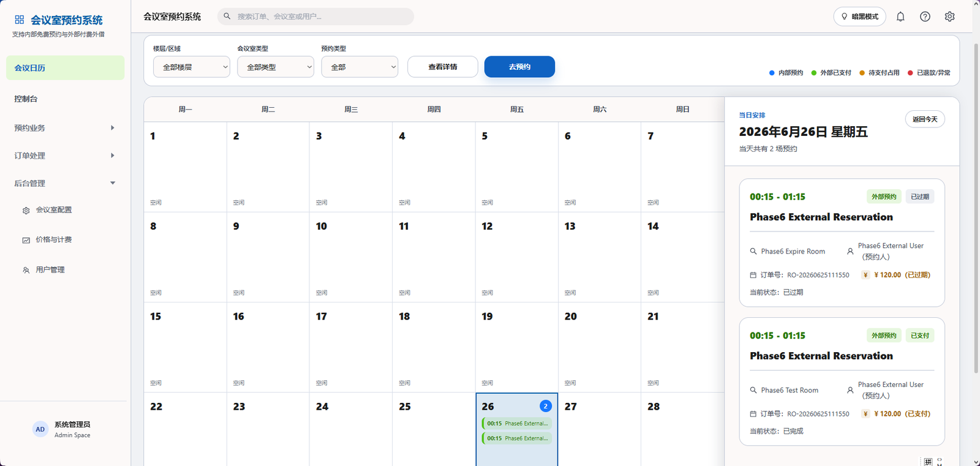Click the page's vertical scrollbar on the right edge
The width and height of the screenshot is (980, 466).
point(976,208)
